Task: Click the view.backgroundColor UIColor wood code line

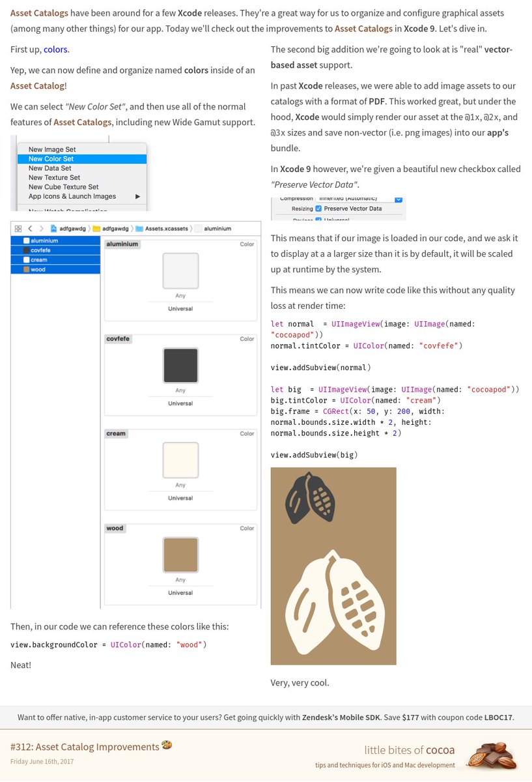Action: click(x=109, y=644)
